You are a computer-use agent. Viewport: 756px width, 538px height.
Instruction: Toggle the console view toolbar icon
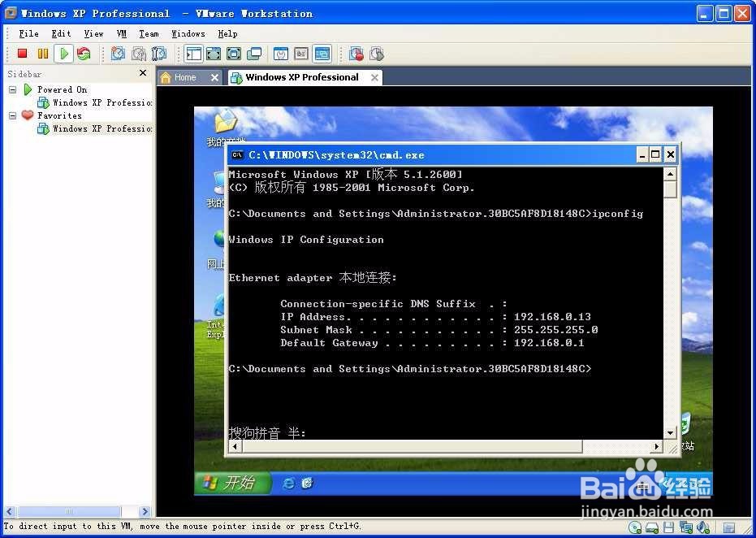pos(322,54)
